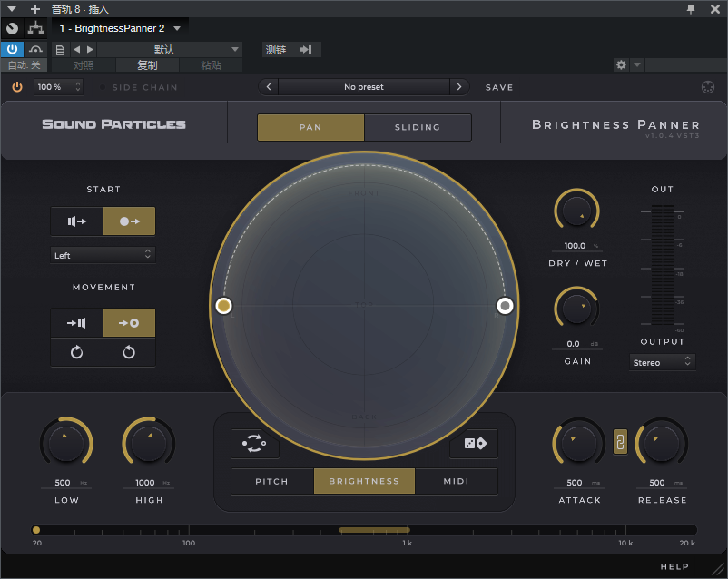Open the window menu triangle at top left

[12, 9]
